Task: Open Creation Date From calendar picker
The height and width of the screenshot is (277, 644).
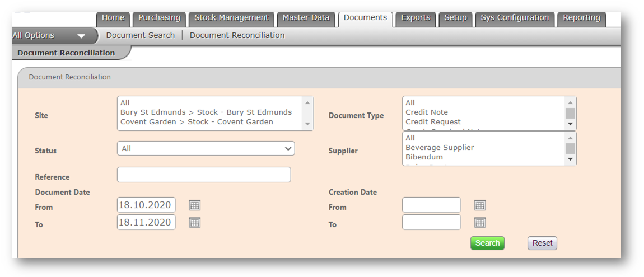Action: [x=480, y=205]
